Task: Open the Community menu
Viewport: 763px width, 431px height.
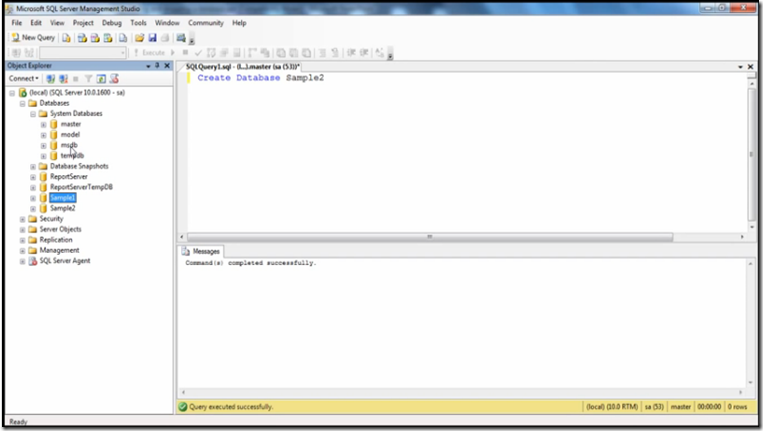Action: [x=206, y=23]
